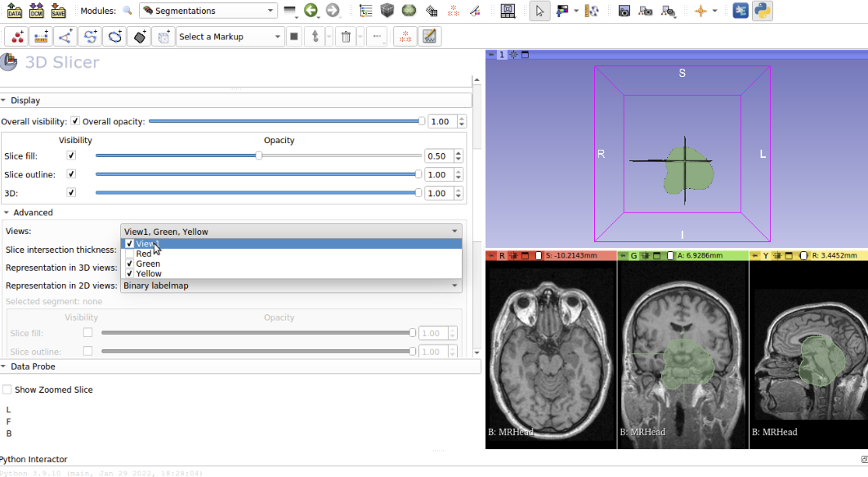Create a new angle markup

point(65,37)
